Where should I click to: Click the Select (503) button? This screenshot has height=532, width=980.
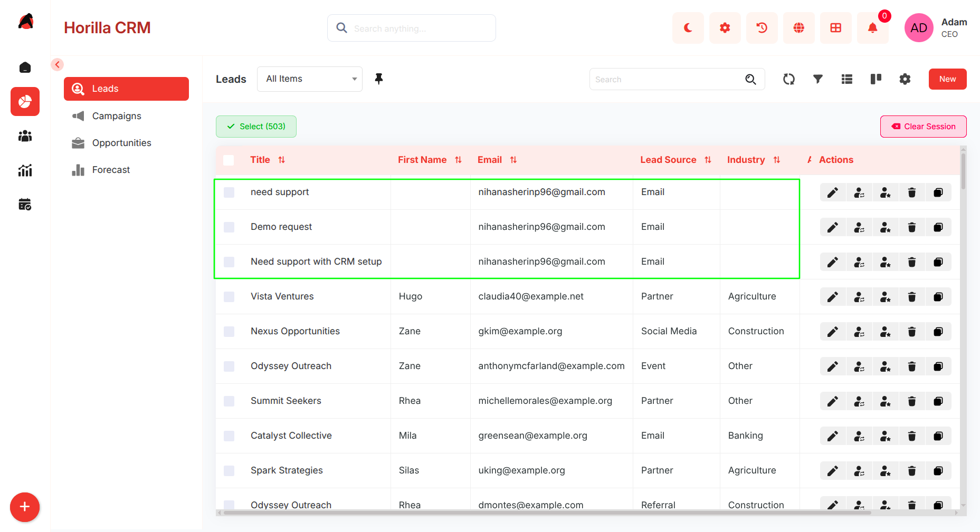256,127
